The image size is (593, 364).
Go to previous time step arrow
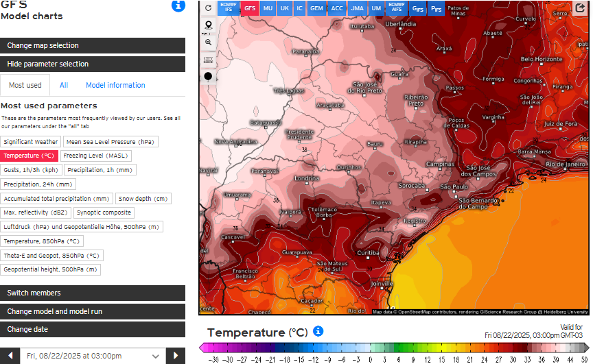(x=10, y=356)
